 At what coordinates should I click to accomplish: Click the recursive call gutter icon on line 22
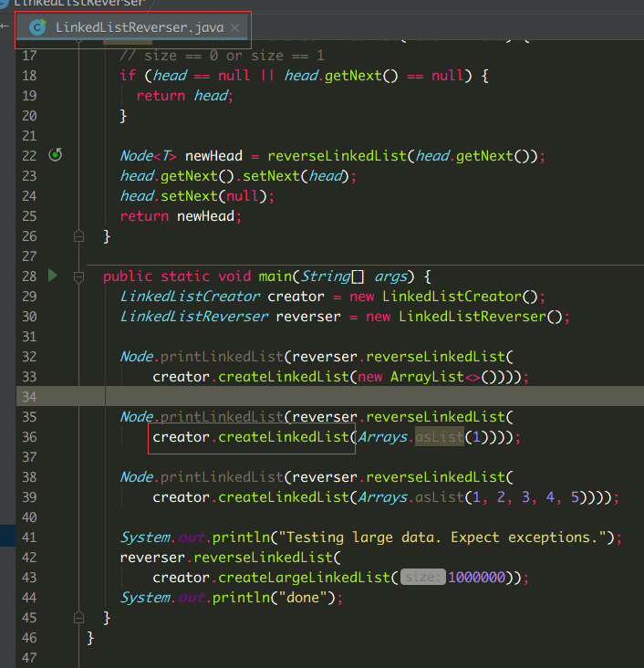pos(55,155)
